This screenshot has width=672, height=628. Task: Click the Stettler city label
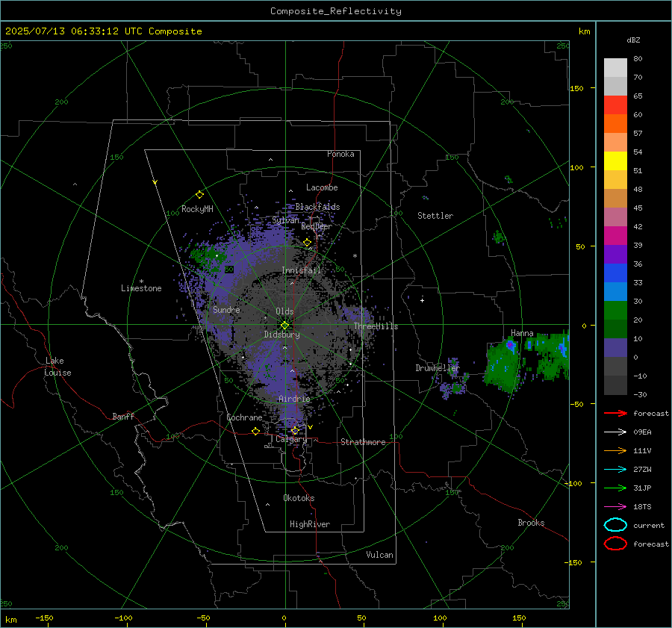435,216
